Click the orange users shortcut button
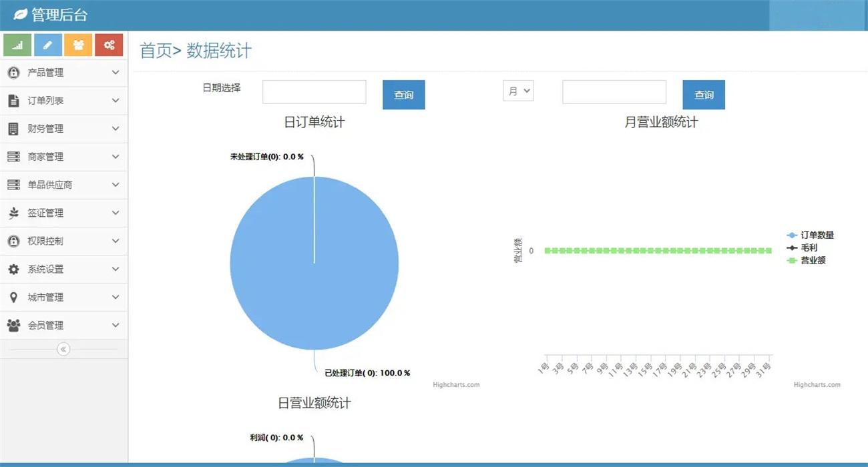 click(78, 45)
